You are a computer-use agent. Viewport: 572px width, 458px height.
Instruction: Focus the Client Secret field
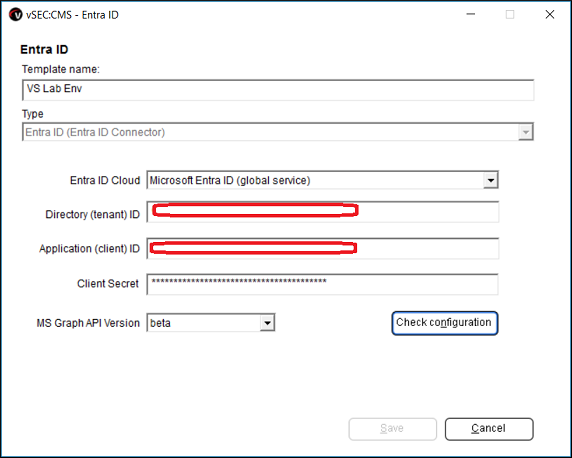tap(322, 284)
